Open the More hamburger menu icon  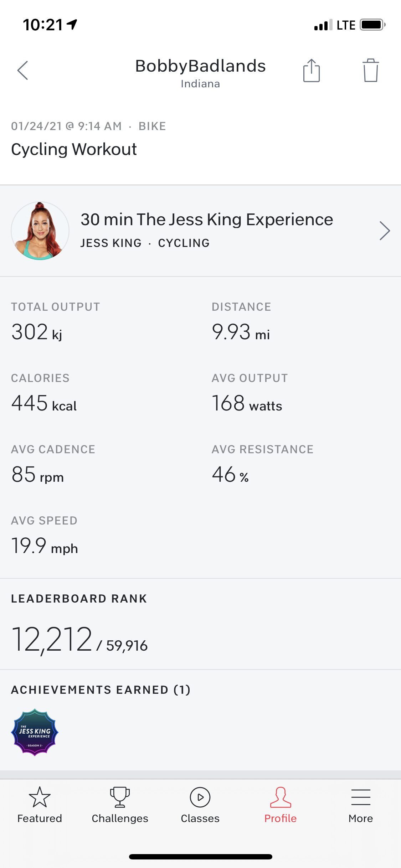pos(361,797)
